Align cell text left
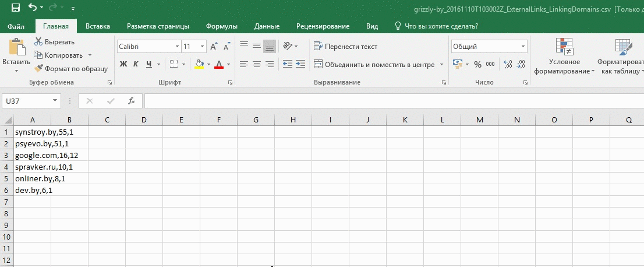This screenshot has height=267, width=644. [244, 64]
